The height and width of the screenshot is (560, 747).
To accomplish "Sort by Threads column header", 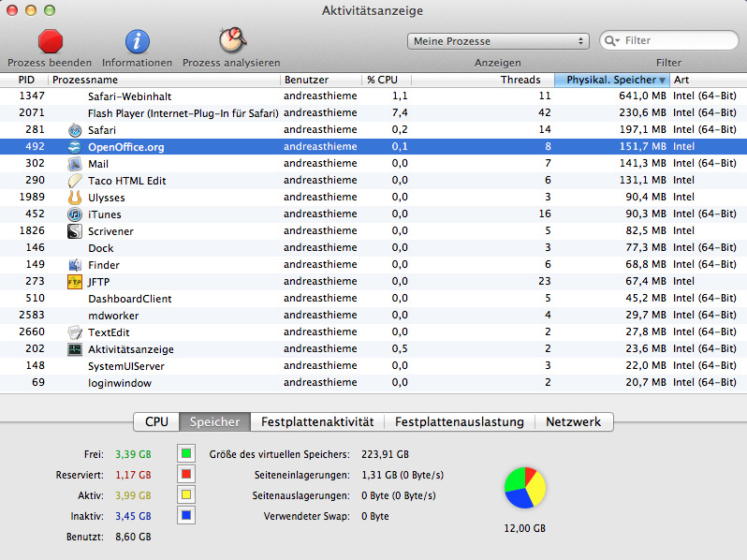I will 483,80.
